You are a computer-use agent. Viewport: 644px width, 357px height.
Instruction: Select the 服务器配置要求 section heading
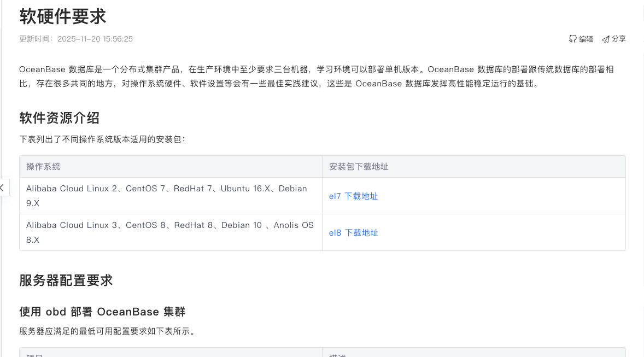66,280
